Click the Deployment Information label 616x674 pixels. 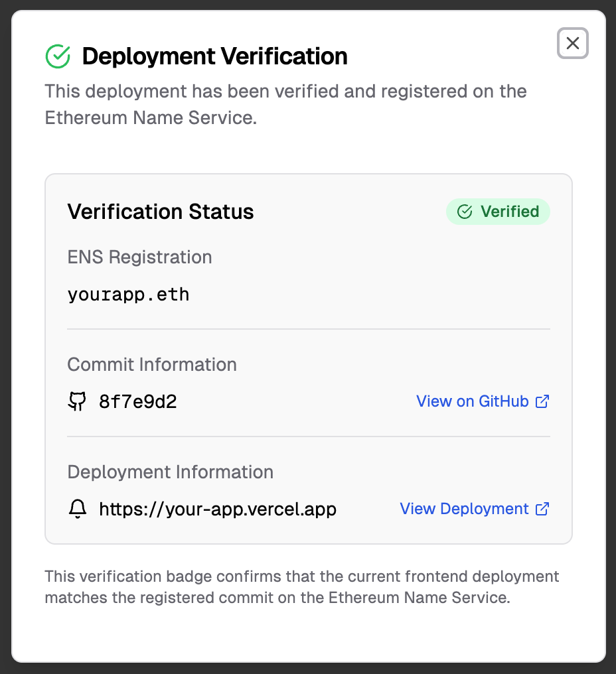point(171,472)
